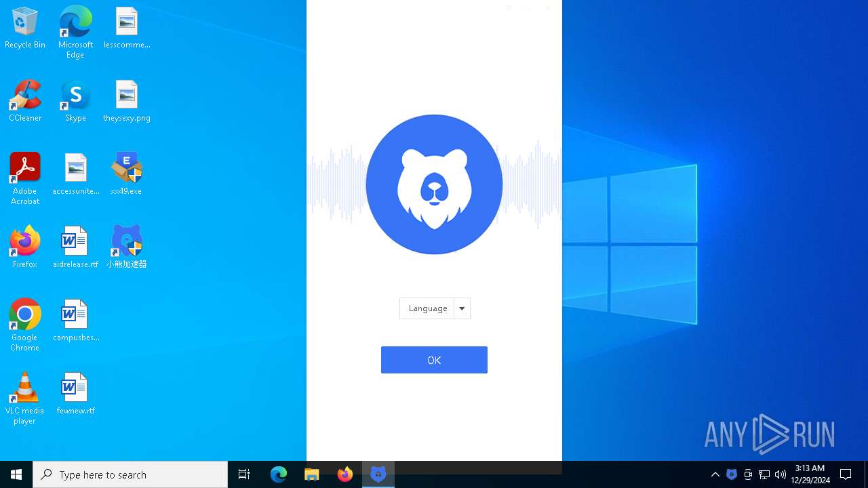Select the Google Chrome desktop shortcut
The width and height of the screenshot is (868, 488).
click(25, 325)
